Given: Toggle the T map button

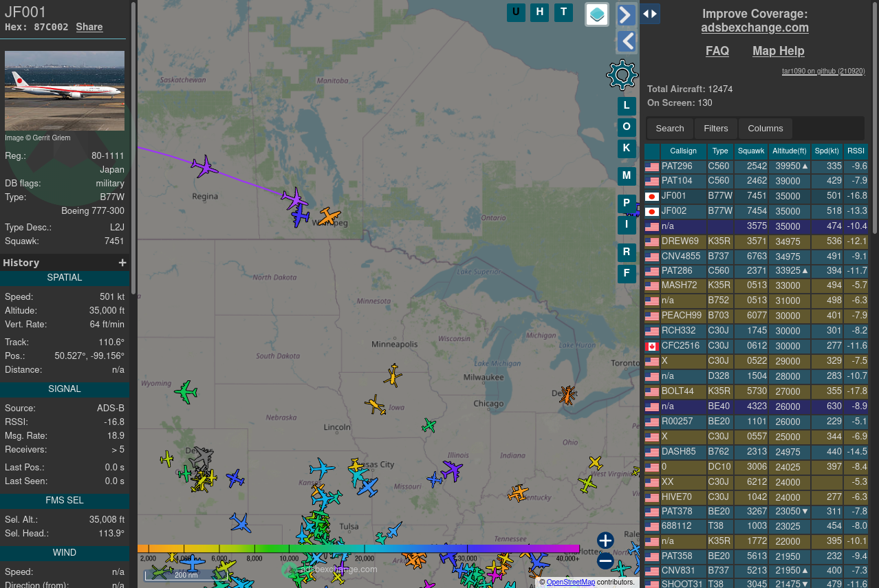Looking at the screenshot, I should [564, 12].
